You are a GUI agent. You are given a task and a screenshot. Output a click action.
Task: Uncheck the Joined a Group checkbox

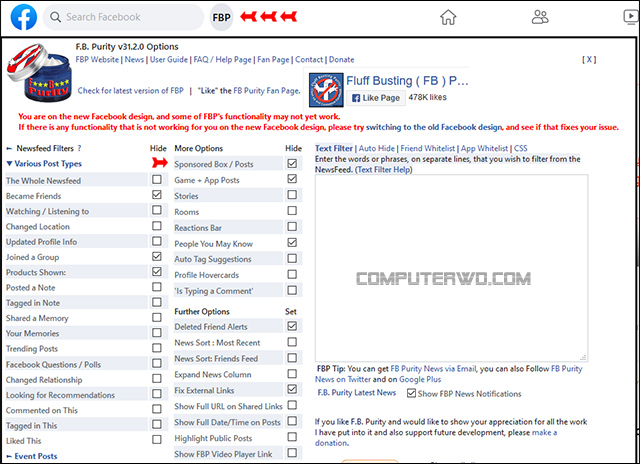[157, 256]
